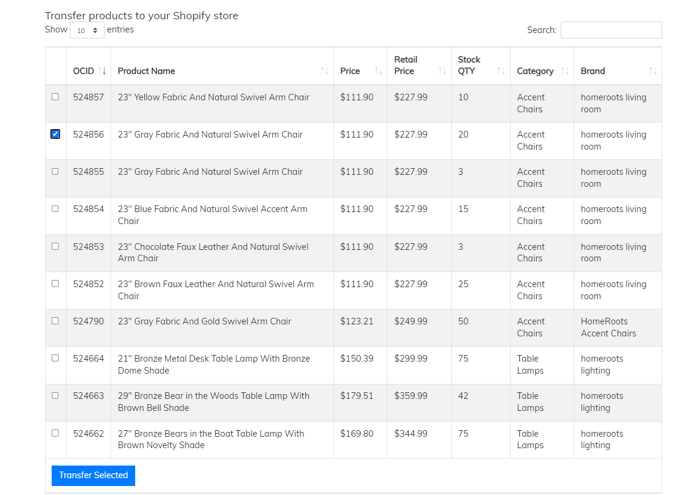The width and height of the screenshot is (688, 495).
Task: Sort by Stock QTY arrows icon
Action: (501, 71)
